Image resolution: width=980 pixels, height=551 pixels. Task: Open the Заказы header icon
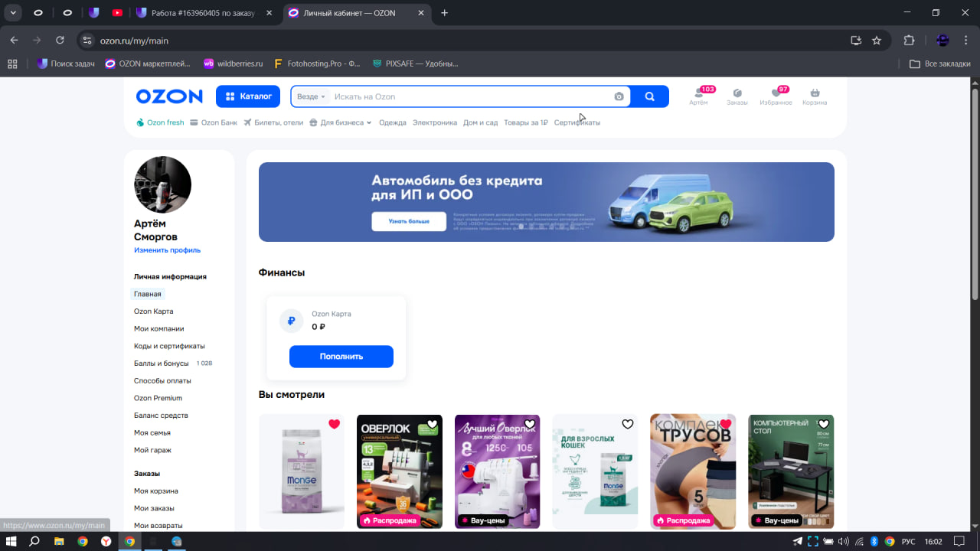point(737,96)
